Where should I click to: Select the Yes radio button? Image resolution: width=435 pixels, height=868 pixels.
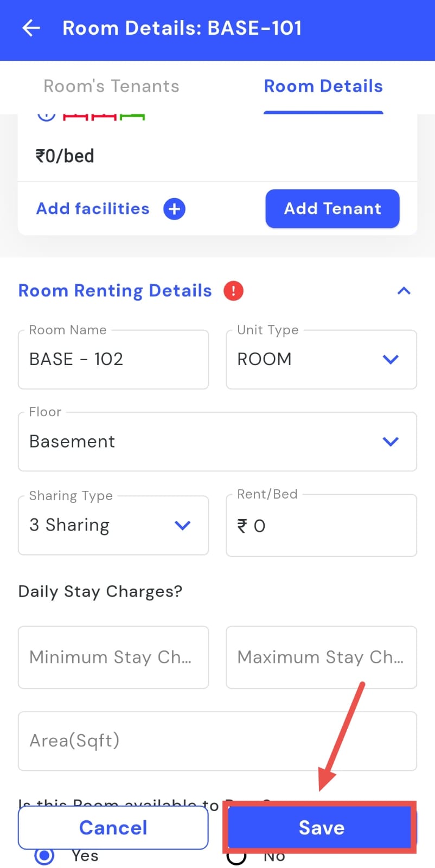click(44, 857)
